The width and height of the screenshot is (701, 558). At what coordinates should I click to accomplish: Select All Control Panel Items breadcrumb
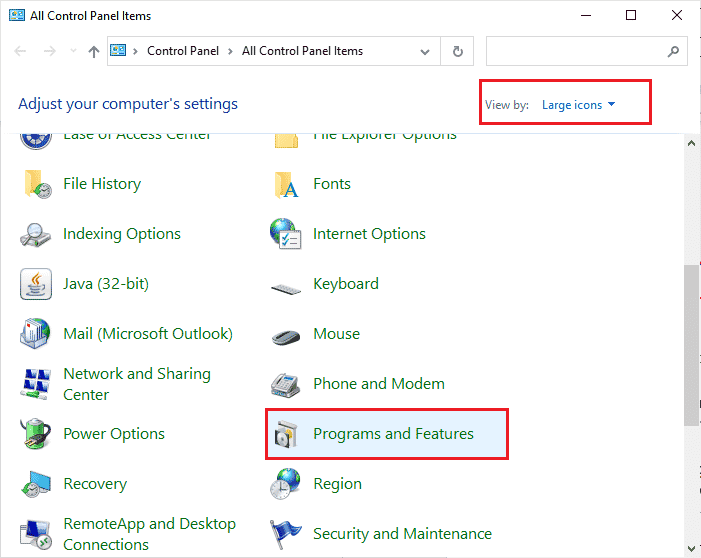pyautogui.click(x=303, y=51)
